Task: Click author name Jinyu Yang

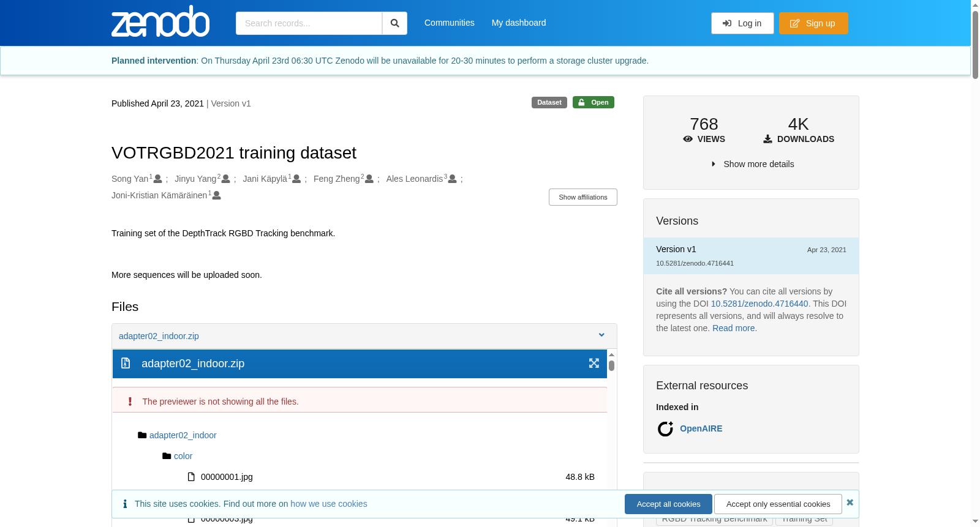Action: [195, 179]
